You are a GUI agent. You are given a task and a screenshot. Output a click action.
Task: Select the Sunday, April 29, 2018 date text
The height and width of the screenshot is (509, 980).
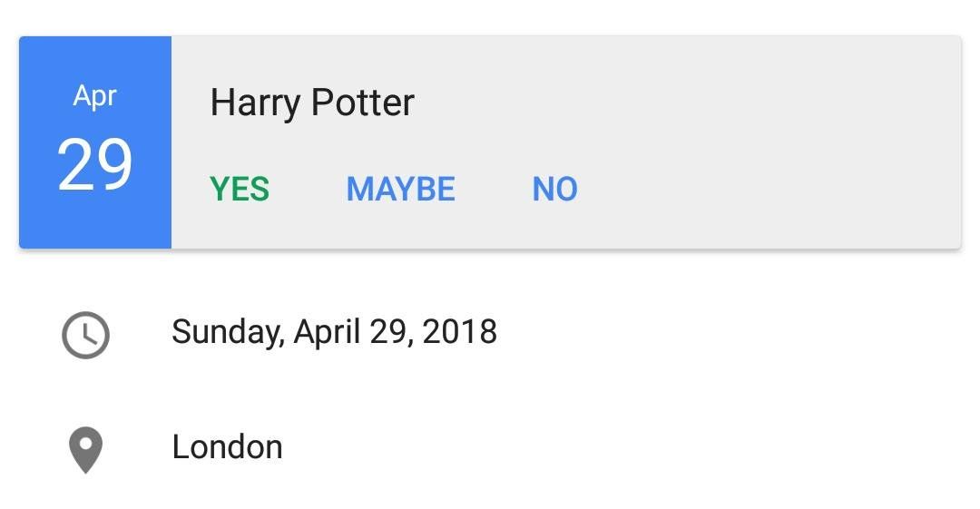coord(334,332)
